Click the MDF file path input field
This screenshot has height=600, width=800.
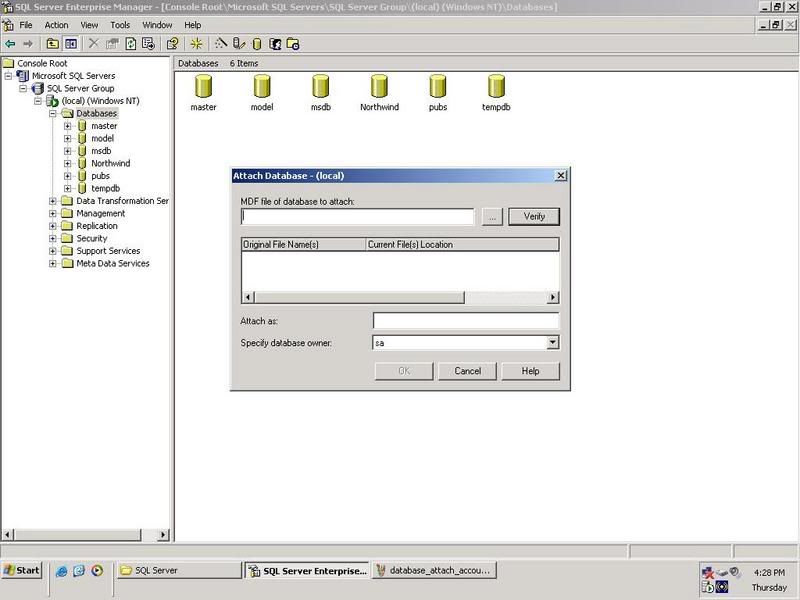358,216
